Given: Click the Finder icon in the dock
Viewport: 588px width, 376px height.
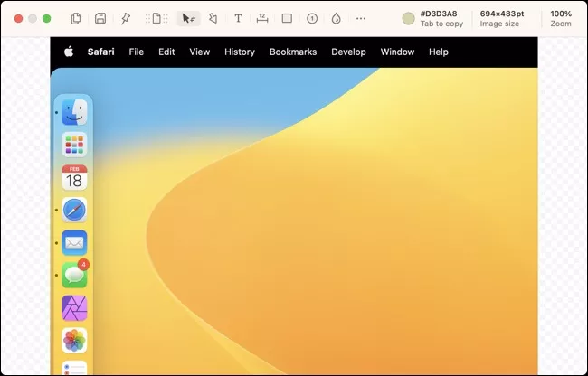Looking at the screenshot, I should [x=74, y=112].
